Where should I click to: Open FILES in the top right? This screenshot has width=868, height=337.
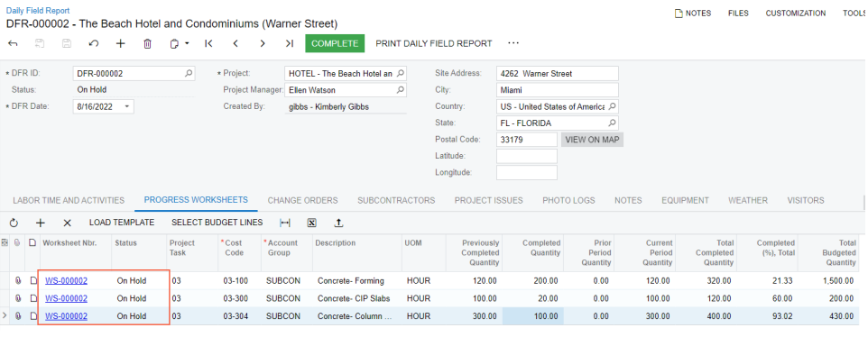(738, 14)
